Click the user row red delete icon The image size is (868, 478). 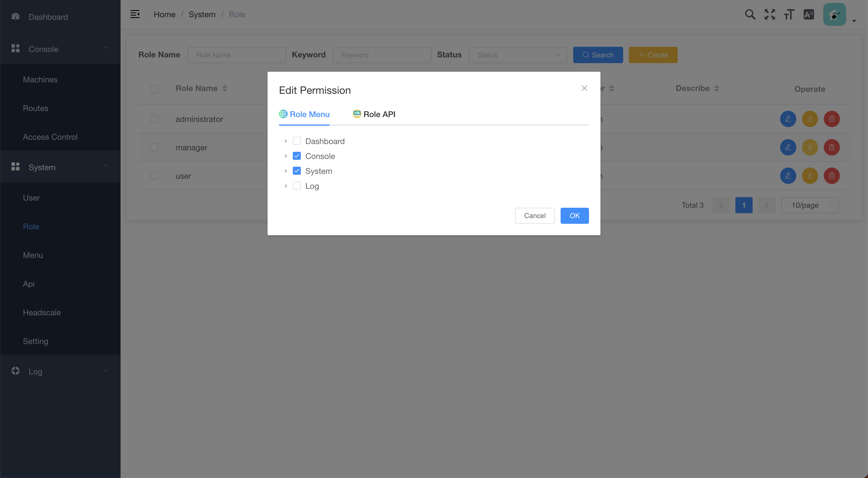tap(832, 176)
